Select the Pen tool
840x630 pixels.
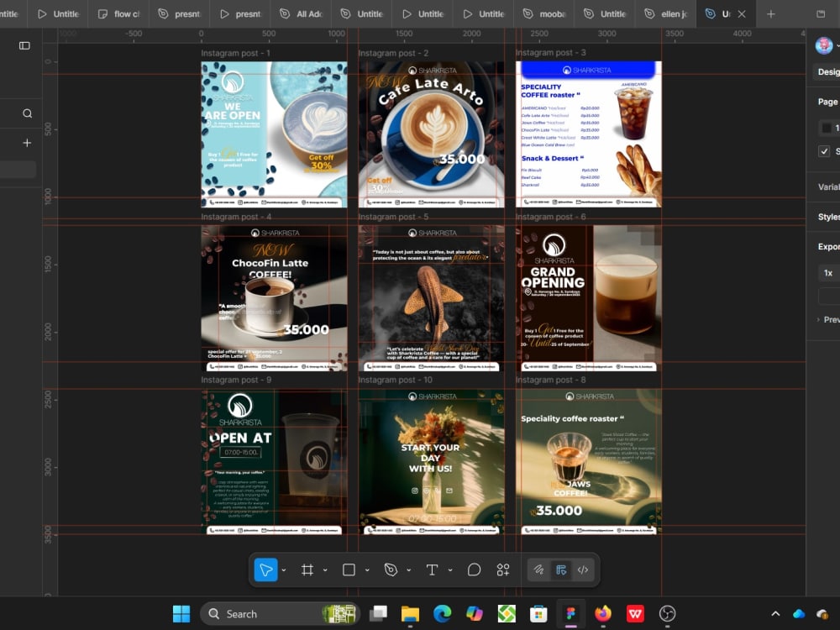click(x=391, y=570)
